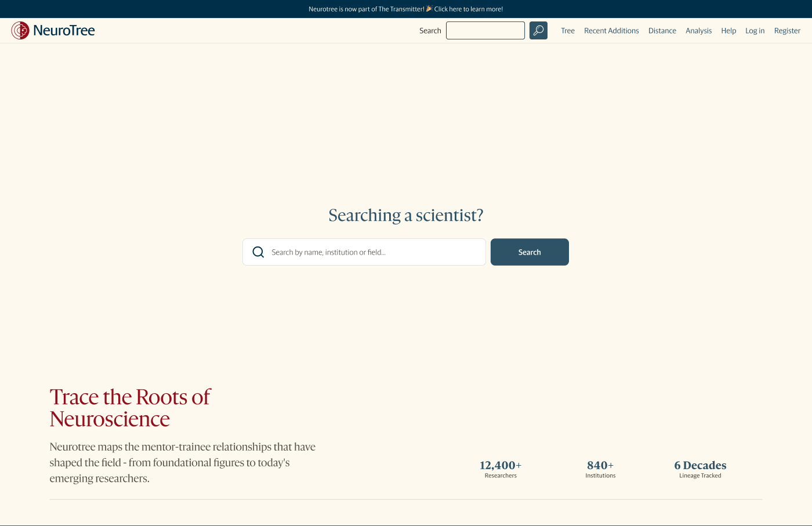Click the Log in link
Screen dimensions: 812x526
pyautogui.click(x=755, y=31)
